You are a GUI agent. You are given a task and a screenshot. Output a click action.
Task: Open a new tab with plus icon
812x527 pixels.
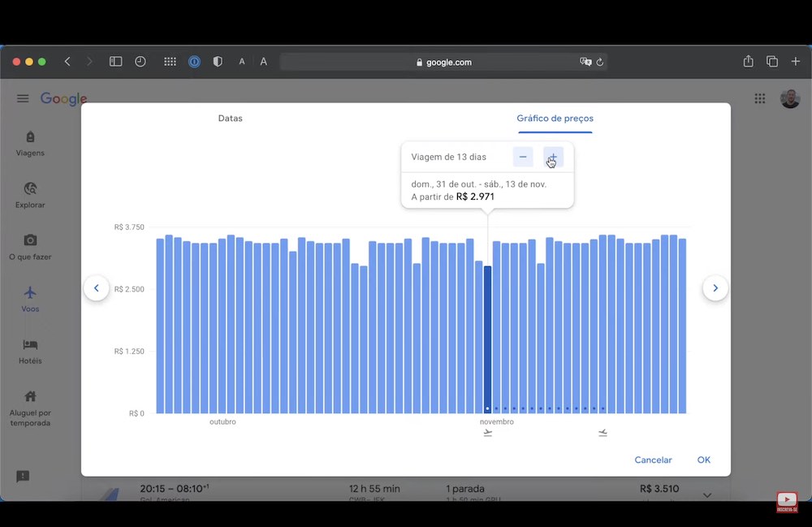click(x=796, y=62)
